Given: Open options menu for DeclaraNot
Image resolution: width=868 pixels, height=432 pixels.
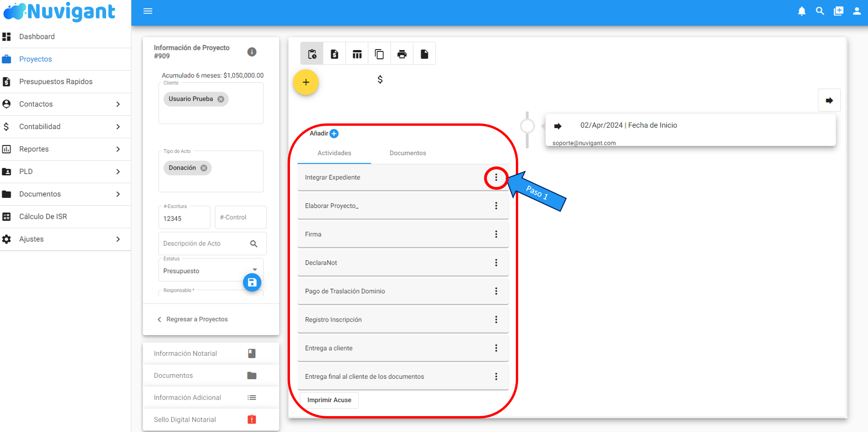Looking at the screenshot, I should [x=496, y=263].
